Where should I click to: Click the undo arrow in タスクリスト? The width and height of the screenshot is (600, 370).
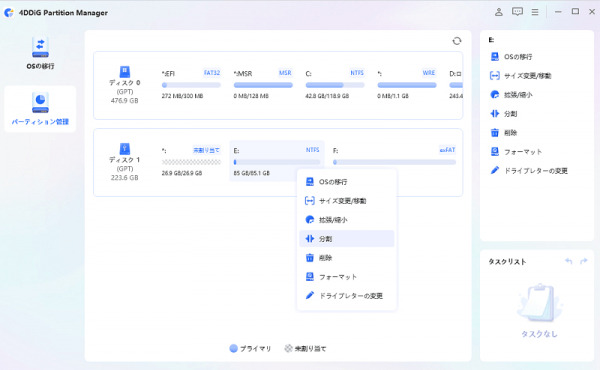[x=569, y=261]
